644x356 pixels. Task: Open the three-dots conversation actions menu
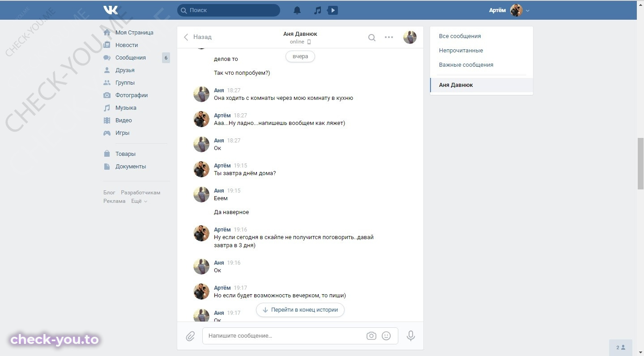(389, 37)
